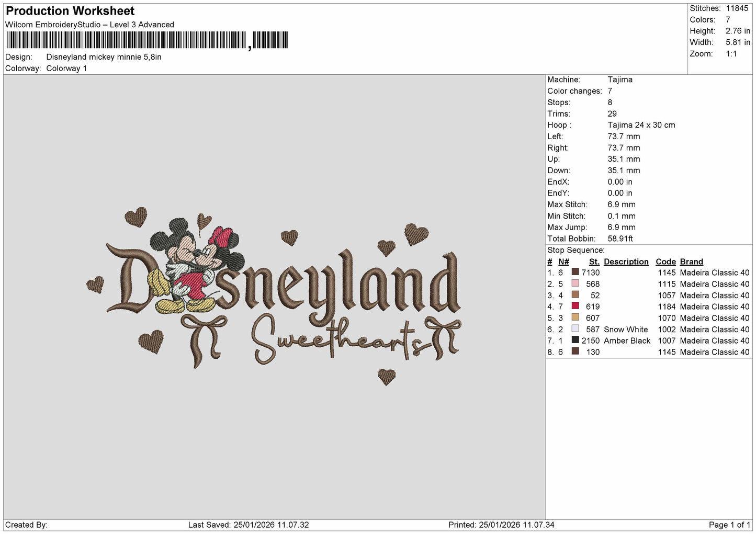Click design name 'Disneyland mickey minnie 5,8in'
The image size is (756, 534).
point(104,57)
